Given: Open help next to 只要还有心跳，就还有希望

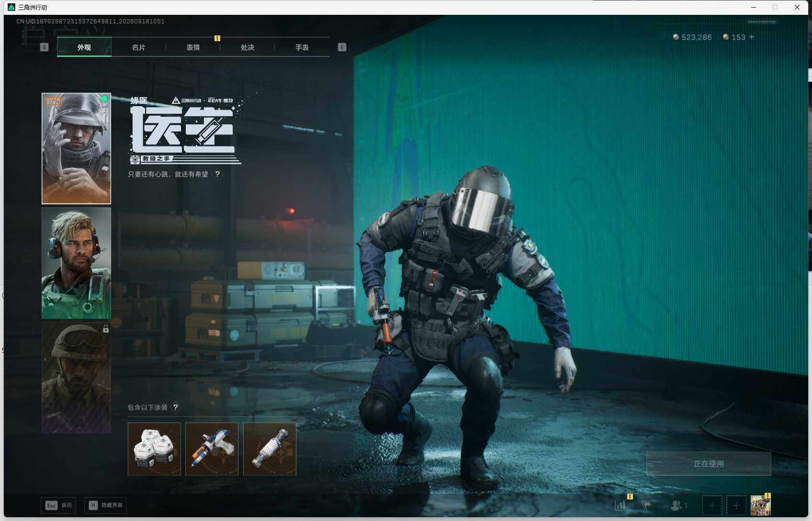Looking at the screenshot, I should pos(217,174).
